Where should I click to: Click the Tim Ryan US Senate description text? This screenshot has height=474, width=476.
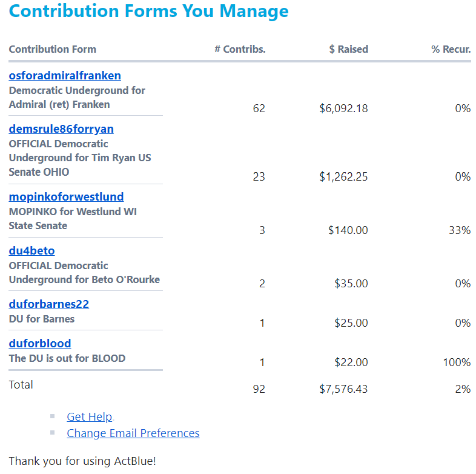pos(80,158)
